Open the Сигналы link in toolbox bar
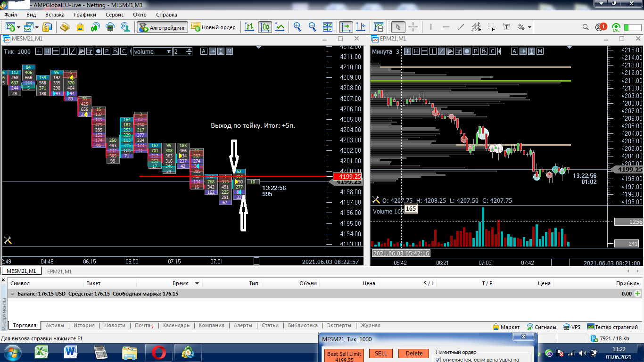This screenshot has height=362, width=644. 542,327
